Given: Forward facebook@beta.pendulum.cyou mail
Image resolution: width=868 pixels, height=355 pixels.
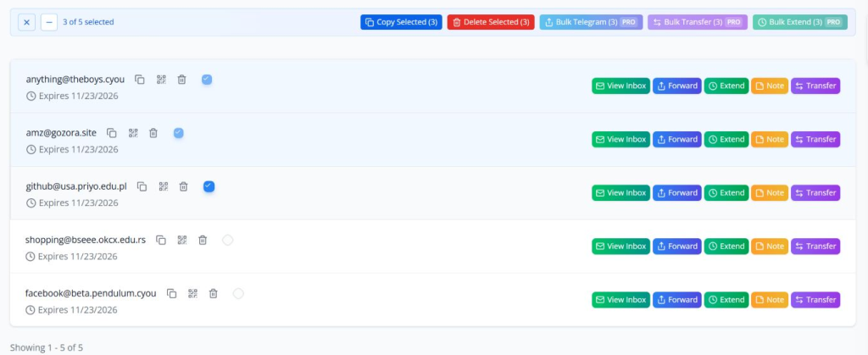Looking at the screenshot, I should click(677, 300).
